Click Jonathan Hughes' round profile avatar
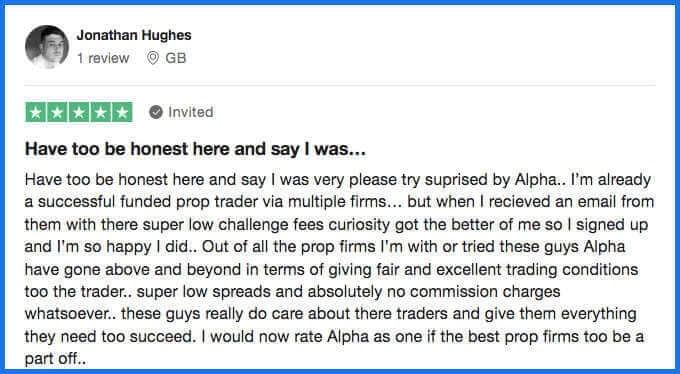The width and height of the screenshot is (680, 374). (47, 46)
